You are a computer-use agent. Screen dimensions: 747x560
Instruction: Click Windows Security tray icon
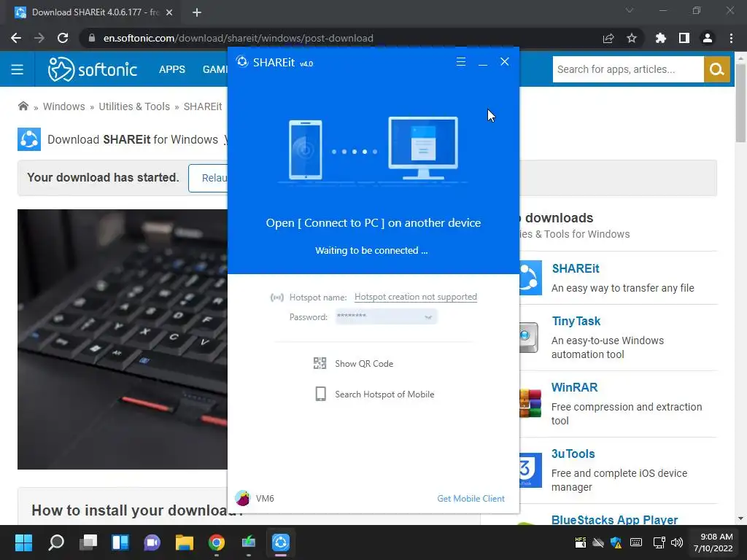click(616, 542)
